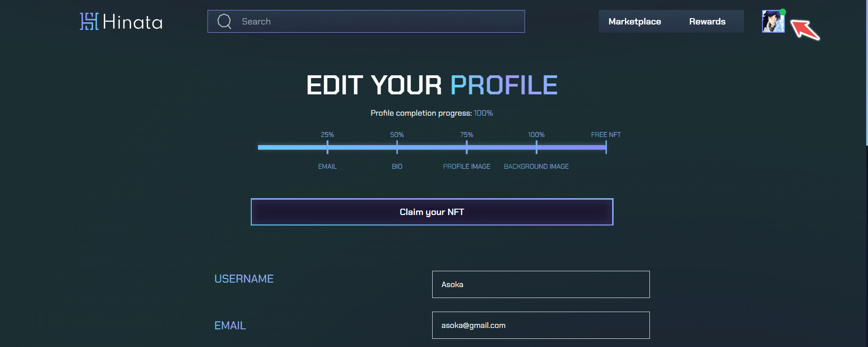Click the EDIT YOUR PROFILE heading
Screen dimensions: 868x347
[x=432, y=85]
